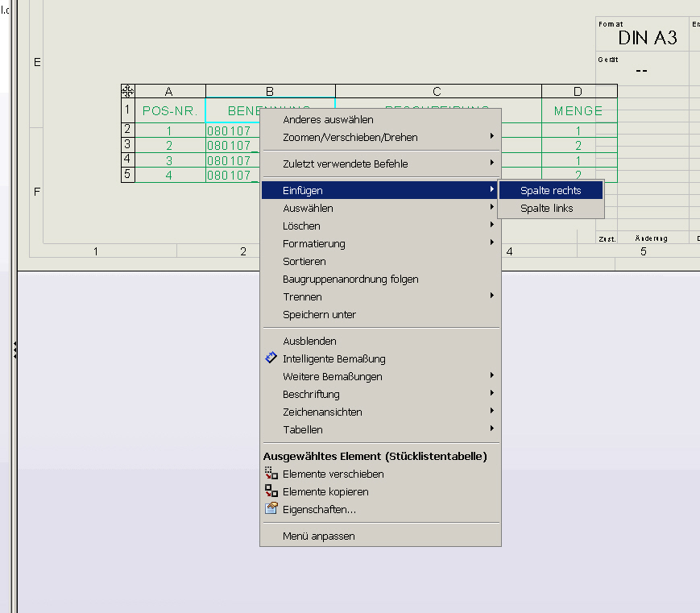Select row header 3 of the table

[128, 145]
